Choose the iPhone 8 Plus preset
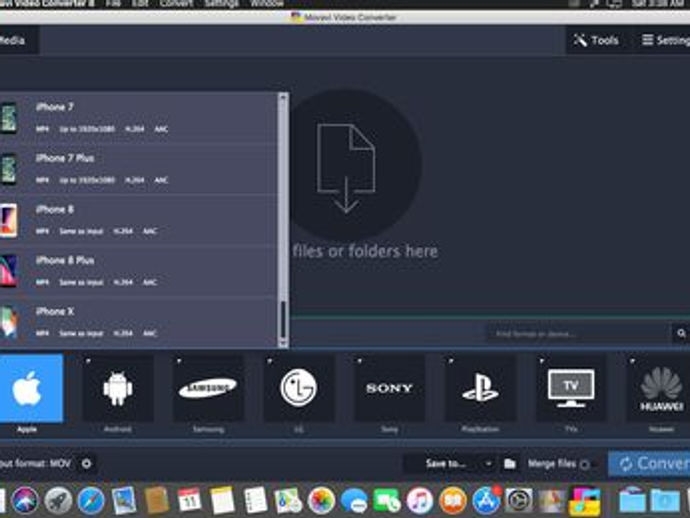The width and height of the screenshot is (690, 518). point(138,271)
